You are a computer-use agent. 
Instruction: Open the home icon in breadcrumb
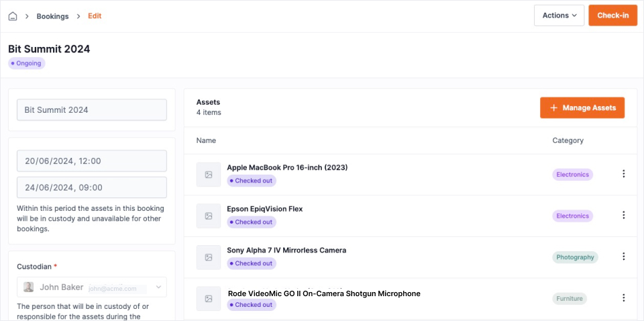click(13, 16)
